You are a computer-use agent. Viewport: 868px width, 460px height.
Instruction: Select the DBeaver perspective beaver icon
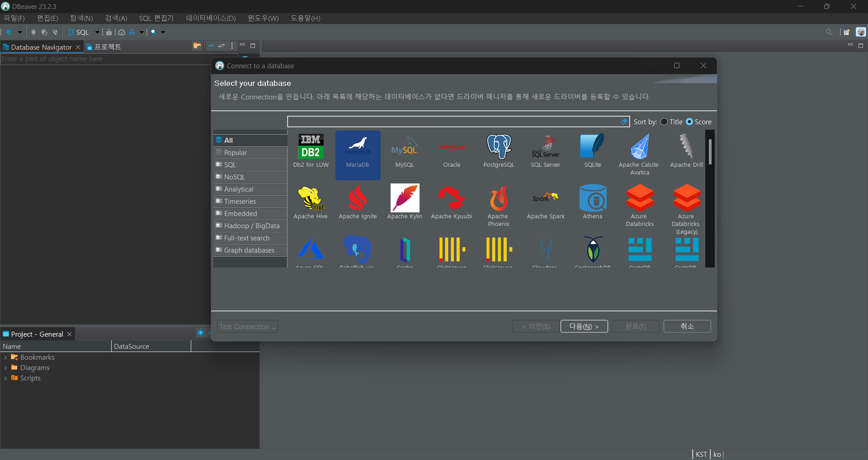pos(861,32)
